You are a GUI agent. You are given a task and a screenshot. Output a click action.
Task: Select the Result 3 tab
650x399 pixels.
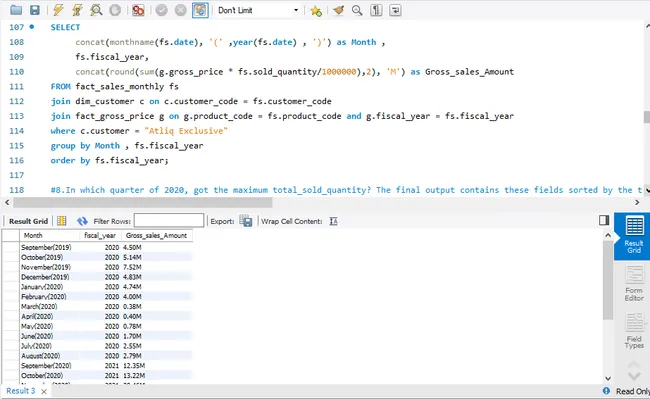point(21,391)
